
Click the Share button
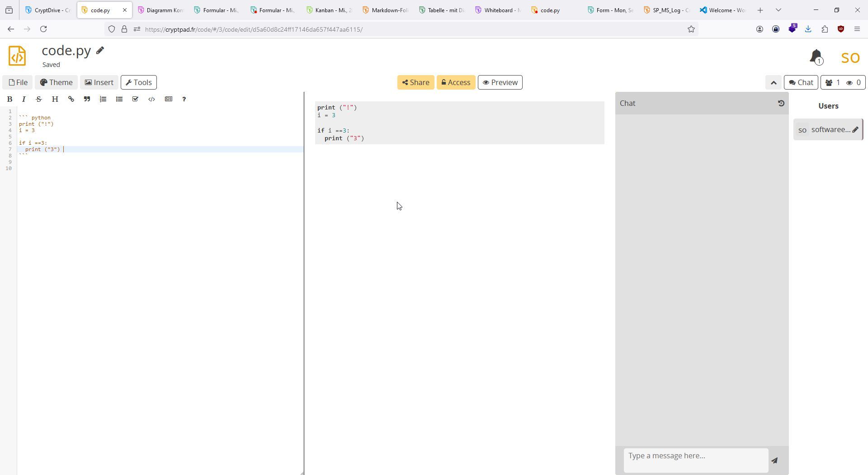[x=415, y=82]
